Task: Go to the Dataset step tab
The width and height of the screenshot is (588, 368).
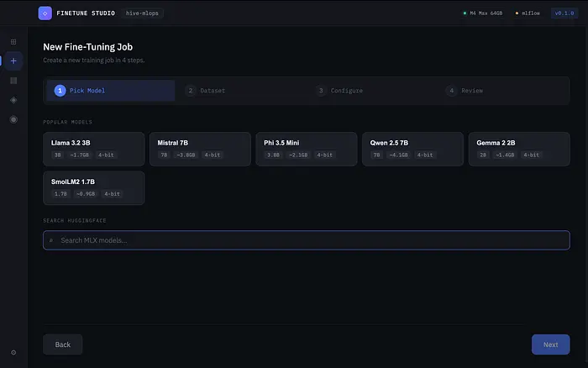Action: point(241,91)
